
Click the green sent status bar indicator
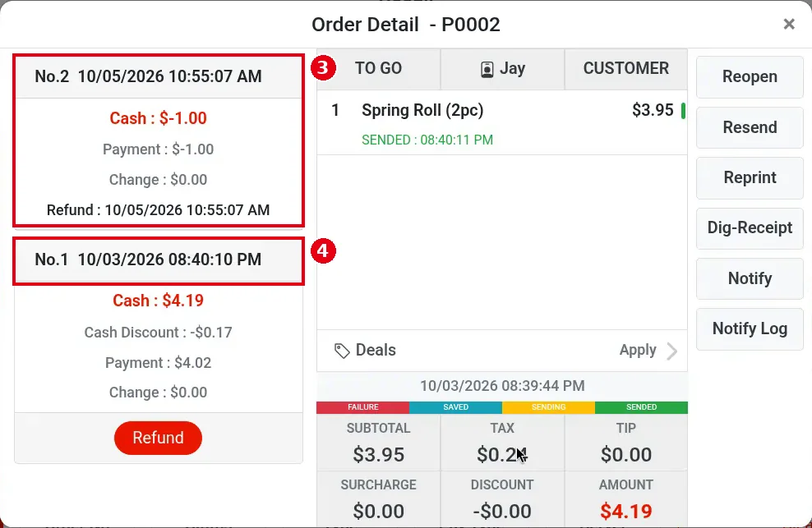[x=684, y=111]
